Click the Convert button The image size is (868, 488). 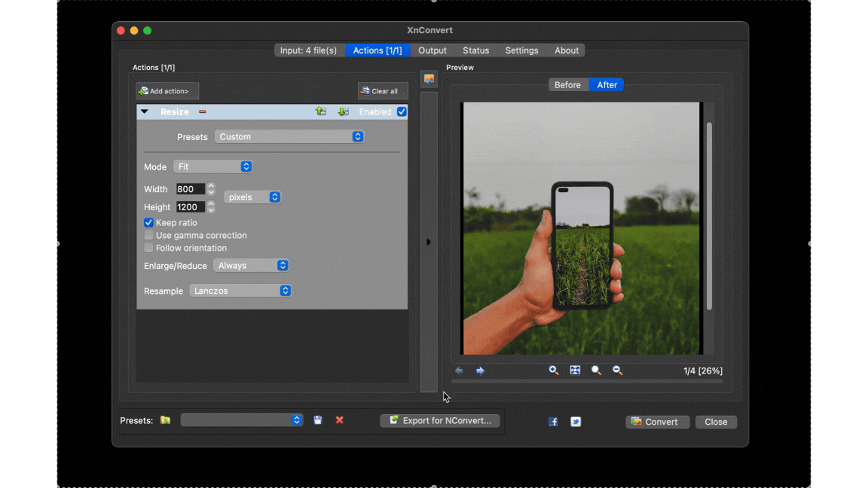pyautogui.click(x=657, y=422)
